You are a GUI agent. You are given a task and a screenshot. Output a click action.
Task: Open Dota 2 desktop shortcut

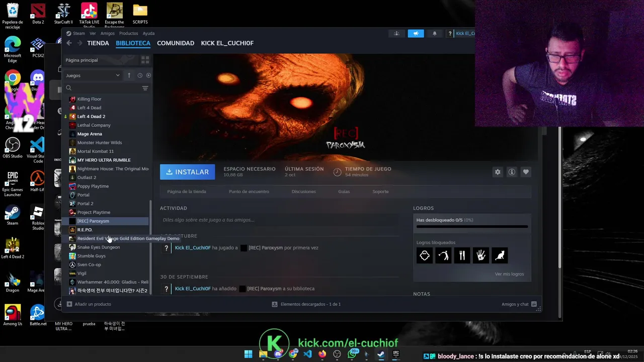[38, 14]
